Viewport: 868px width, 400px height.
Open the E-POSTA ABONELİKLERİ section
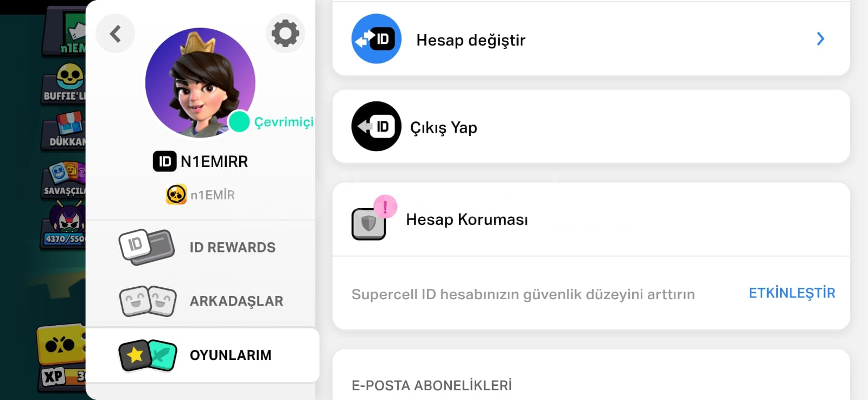click(432, 386)
